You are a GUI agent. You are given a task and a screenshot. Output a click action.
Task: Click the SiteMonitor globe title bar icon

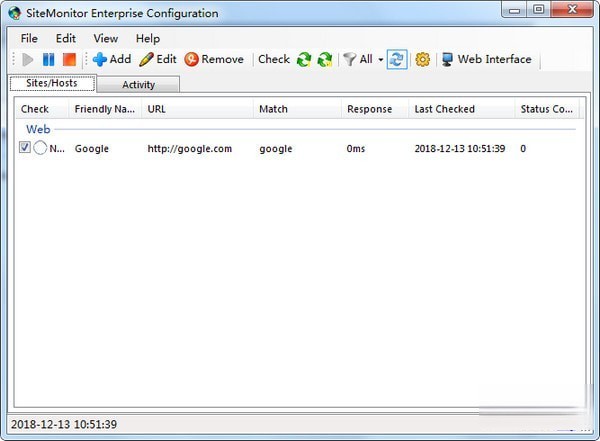coord(15,13)
